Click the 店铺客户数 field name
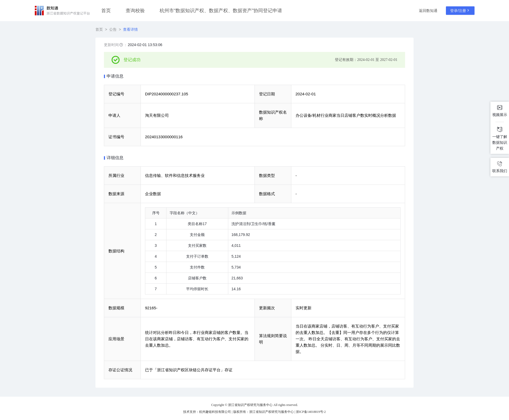Image resolution: width=509 pixels, height=420 pixels. [x=197, y=278]
